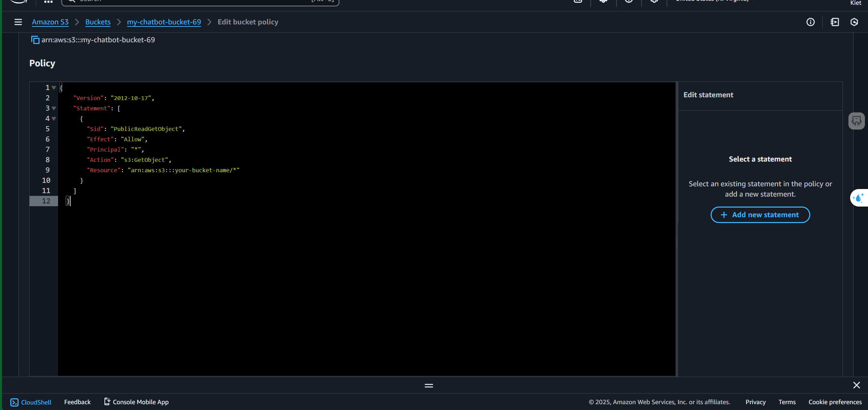
Task: Click the Add new statement button
Action: click(x=760, y=215)
